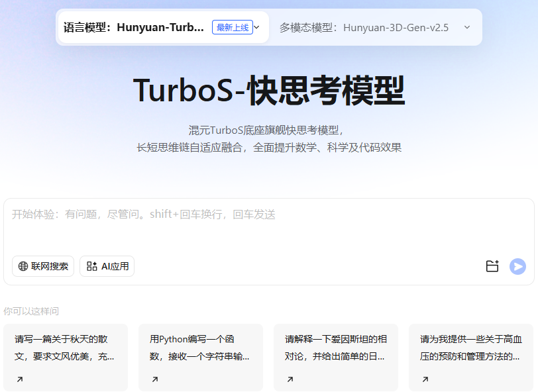The image size is (538, 392).
Task: Open the 多模态模型 Hunyuan-3D-Gen-v2.5 selector
Action: coord(375,27)
